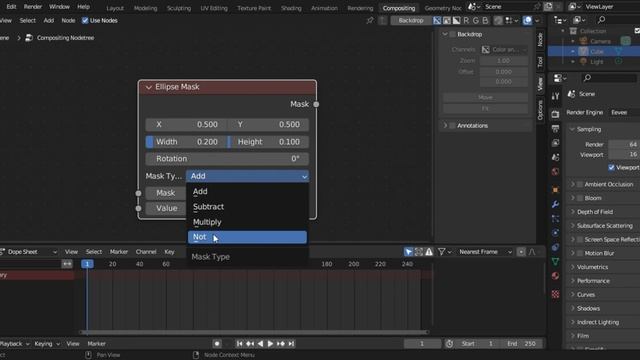Play the animation in reverse
This screenshot has height=360, width=640.
(260, 344)
